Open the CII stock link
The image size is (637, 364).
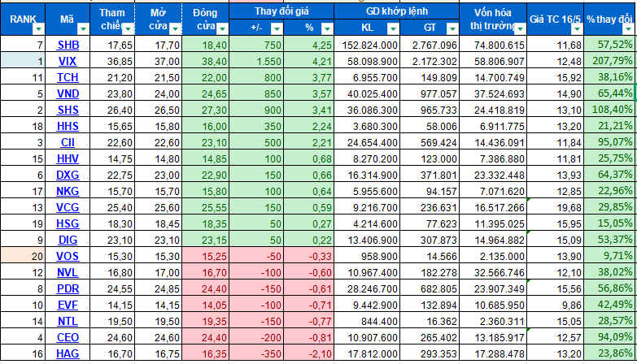(68, 142)
